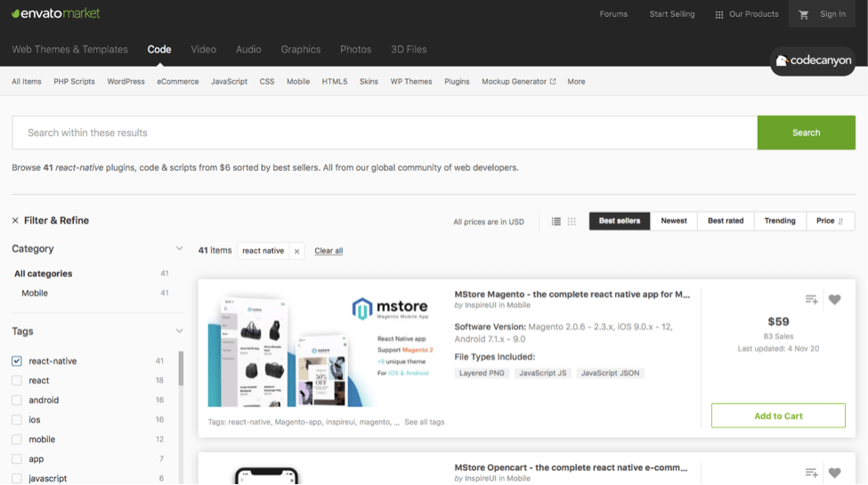Check the react tag filter

[x=17, y=380]
